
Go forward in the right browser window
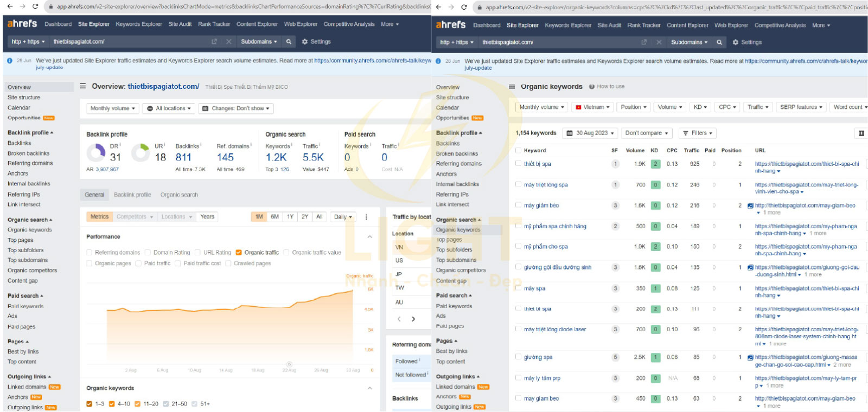451,7
